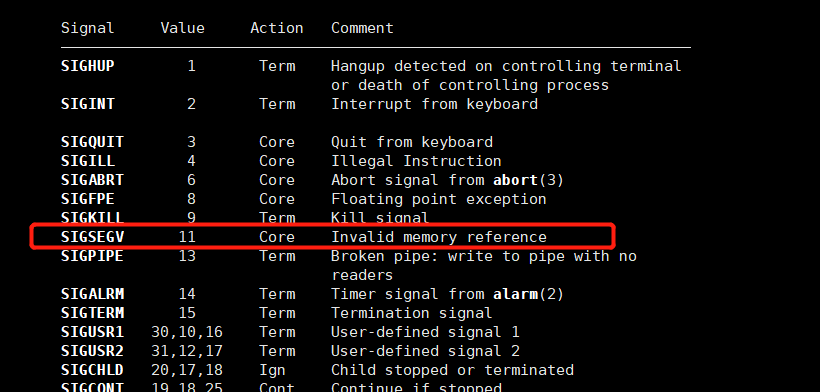
Task: Click the bold abort(3) reference
Action: pos(529,180)
